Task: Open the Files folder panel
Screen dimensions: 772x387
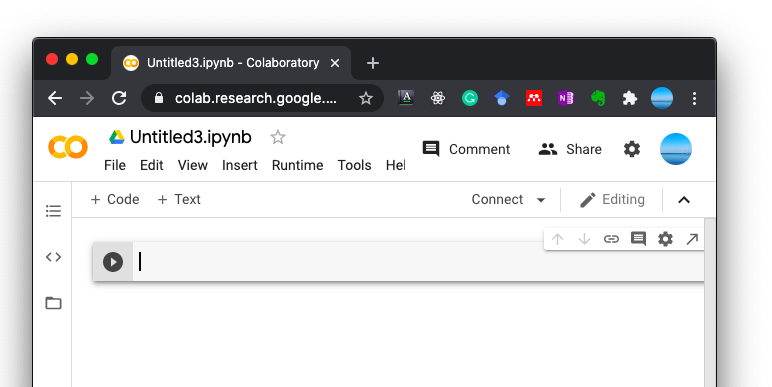Action: click(53, 303)
